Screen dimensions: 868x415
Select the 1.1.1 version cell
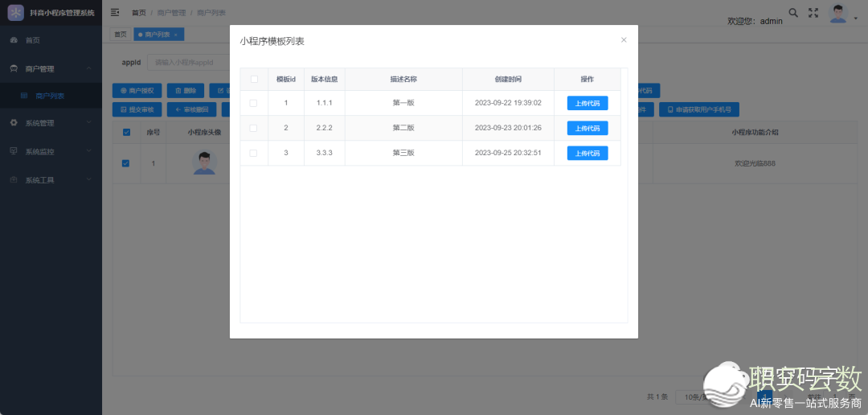[325, 103]
